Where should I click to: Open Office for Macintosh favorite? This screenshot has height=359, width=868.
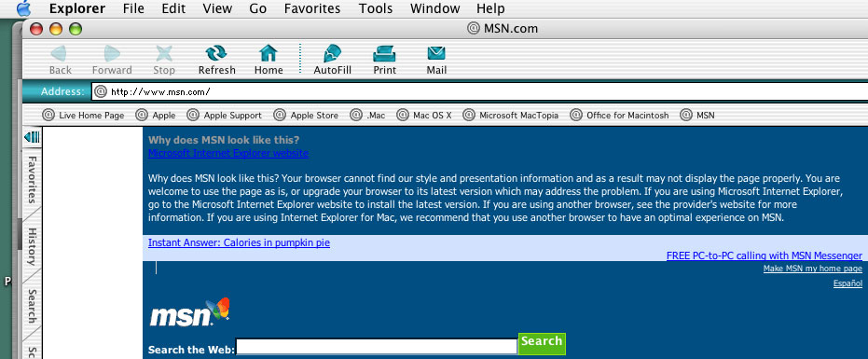coord(619,116)
